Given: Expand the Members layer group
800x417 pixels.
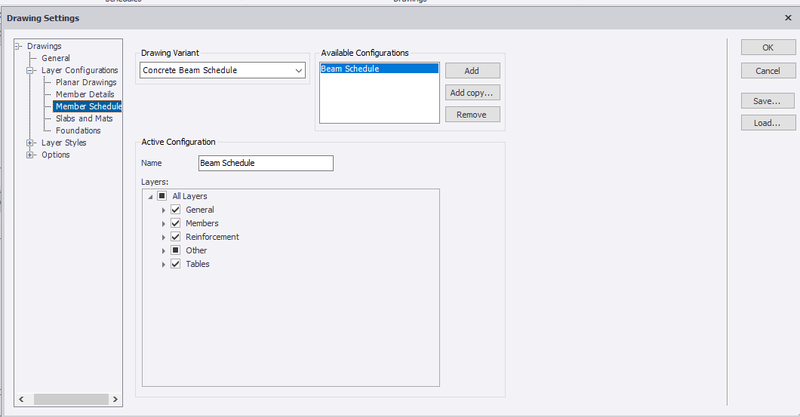Looking at the screenshot, I should (163, 224).
